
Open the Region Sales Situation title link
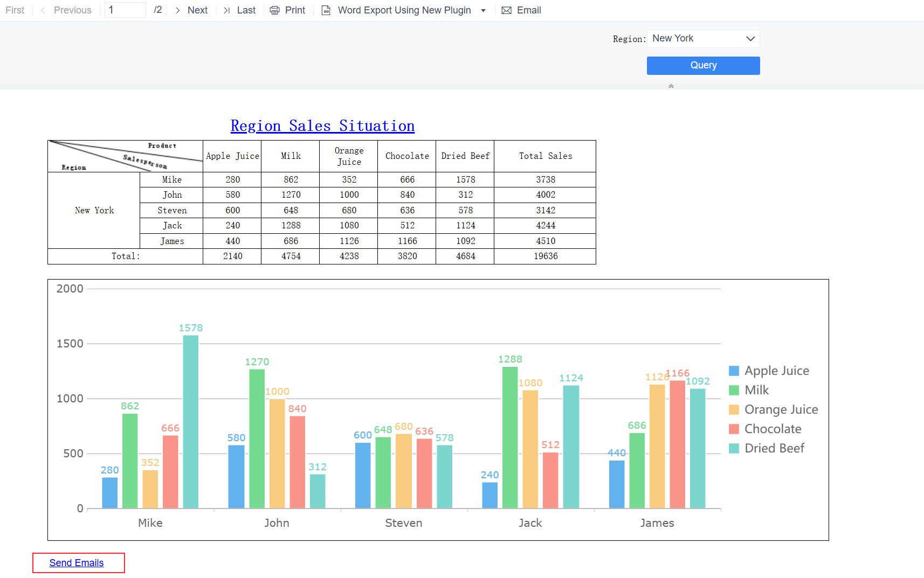pyautogui.click(x=322, y=126)
